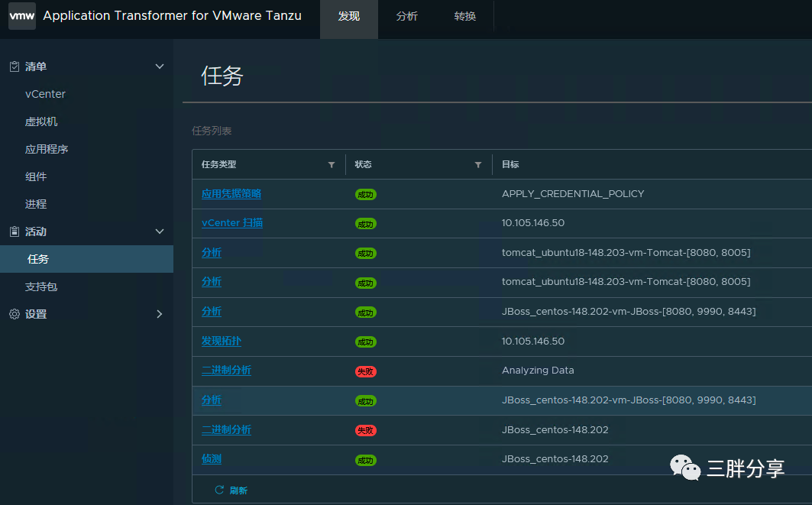The image size is (812, 505).
Task: Switch to the 分析 top tab
Action: 407,16
